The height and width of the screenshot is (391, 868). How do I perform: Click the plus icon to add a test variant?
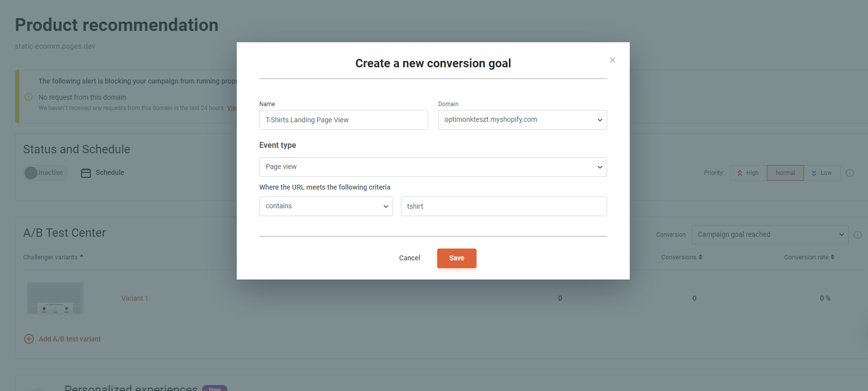(x=29, y=339)
